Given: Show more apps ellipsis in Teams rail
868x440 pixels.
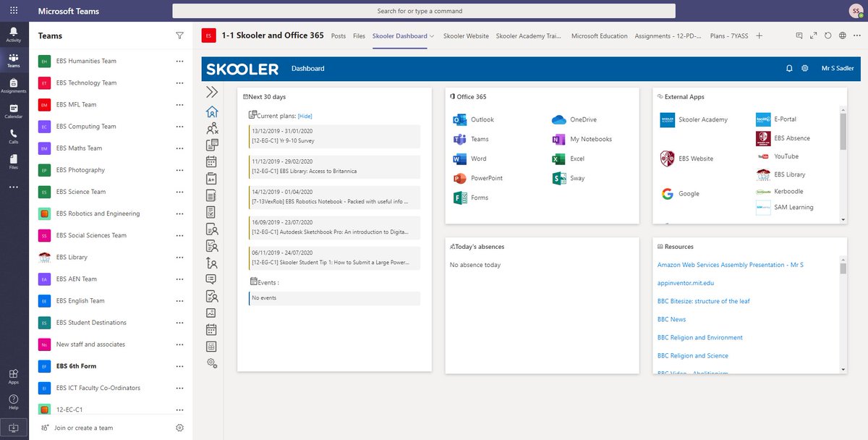Looking at the screenshot, I should pos(14,187).
